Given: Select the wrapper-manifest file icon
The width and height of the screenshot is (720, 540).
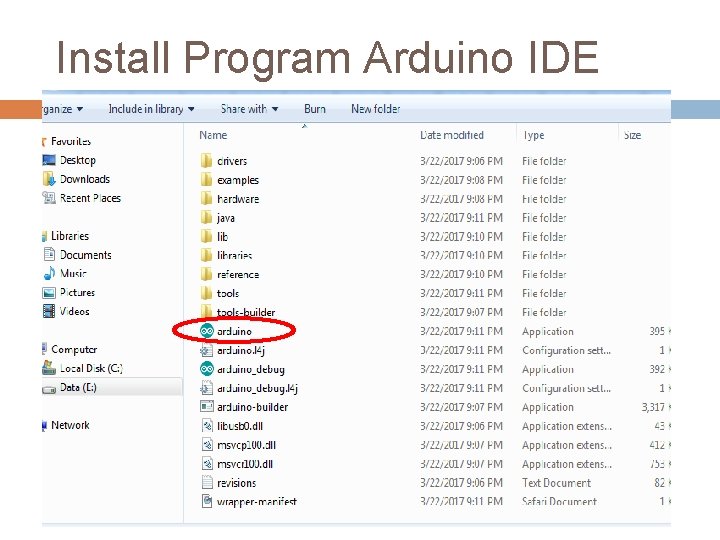Looking at the screenshot, I should coord(207,501).
